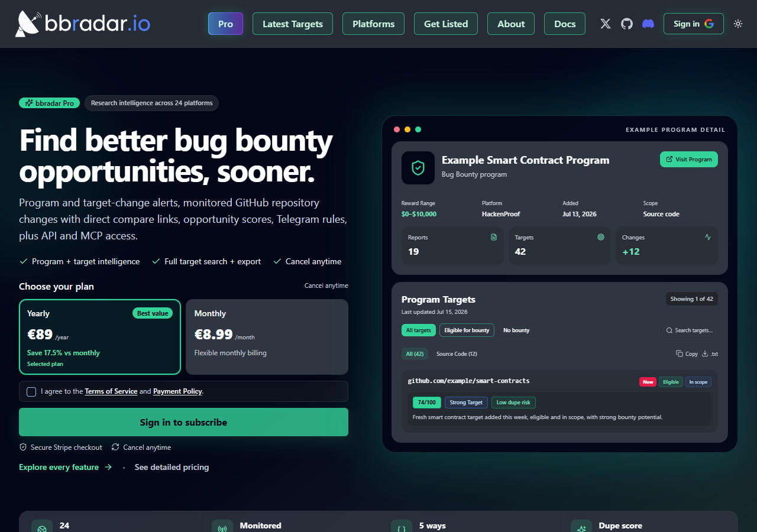Click the red dot in the example window
The image size is (757, 532).
click(397, 129)
